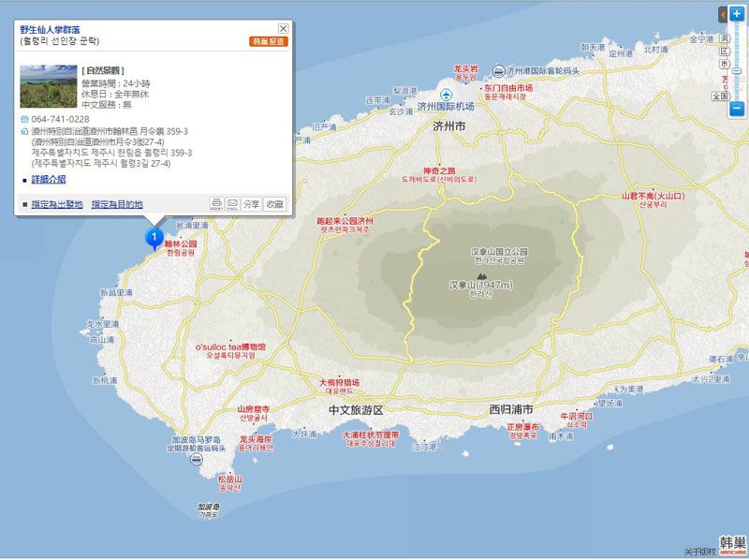This screenshot has height=560, width=749.
Task: Click the 加波岛马罗岛 ferry terminal ship icon
Action: click(196, 460)
